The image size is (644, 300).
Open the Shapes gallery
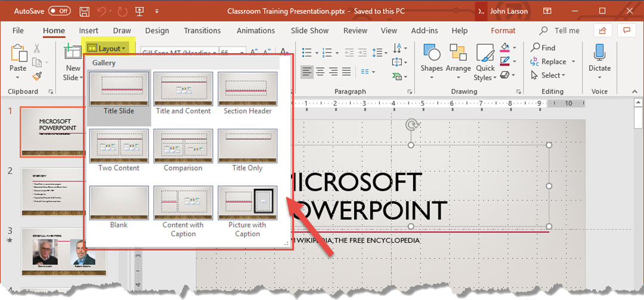tap(431, 58)
